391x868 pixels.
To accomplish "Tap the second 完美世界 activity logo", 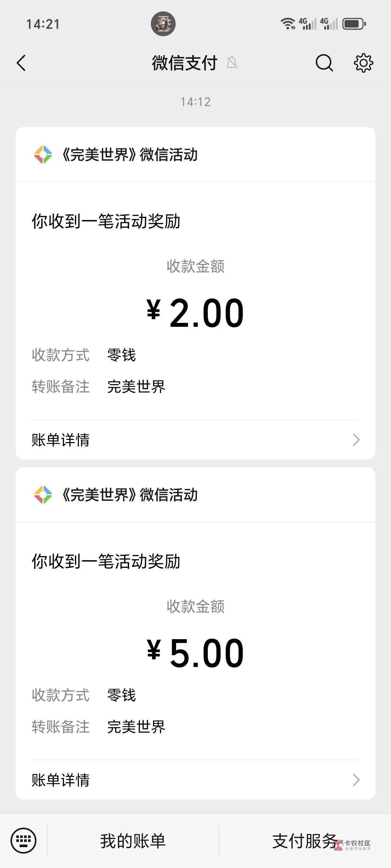I will coord(43,495).
